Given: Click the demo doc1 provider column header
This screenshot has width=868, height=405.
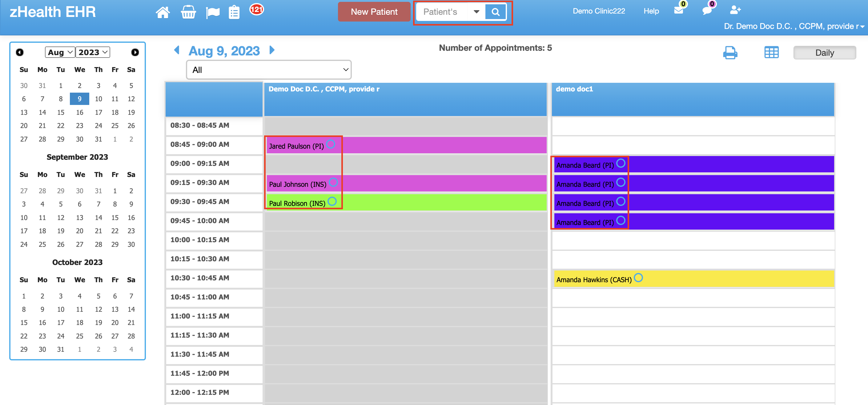Looking at the screenshot, I should 693,99.
